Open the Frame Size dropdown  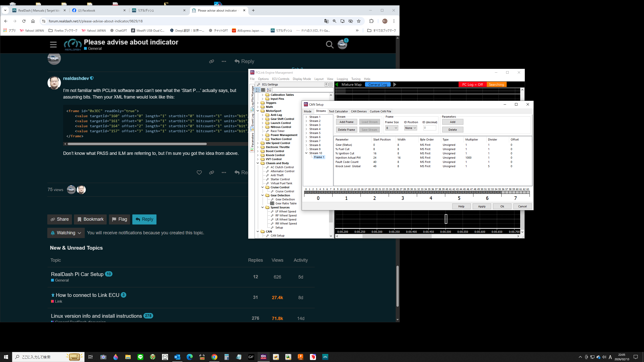point(392,128)
